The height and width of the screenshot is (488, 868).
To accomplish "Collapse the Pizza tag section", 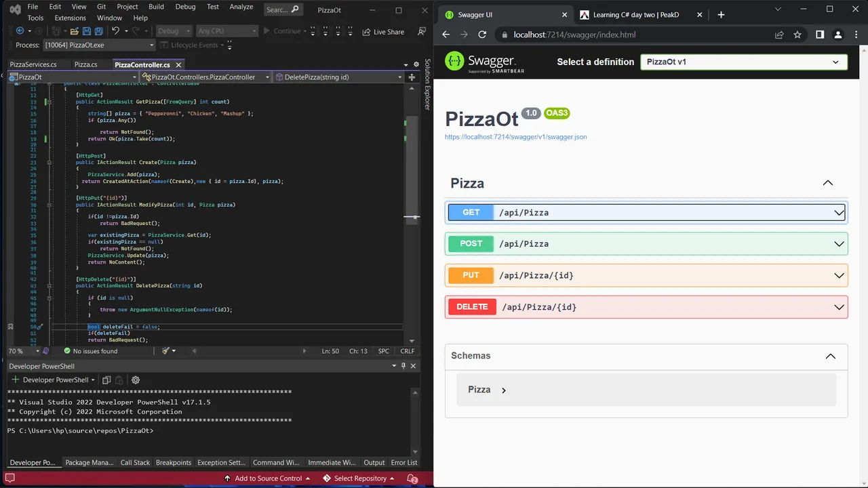I will tap(827, 183).
